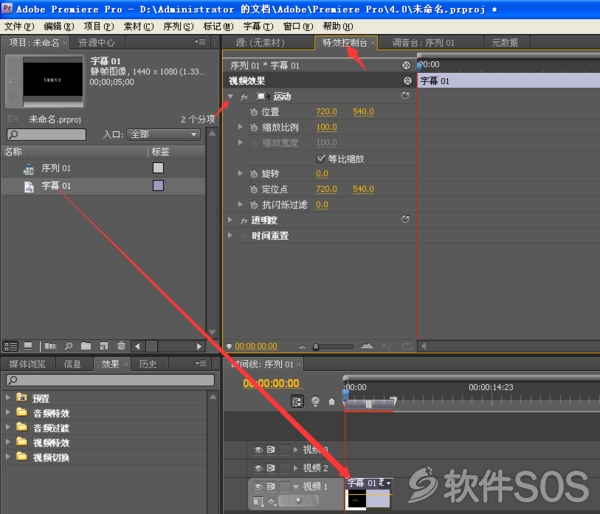Switch to the 资源中心 tab
Screen dimensions: 600x514
click(96, 42)
